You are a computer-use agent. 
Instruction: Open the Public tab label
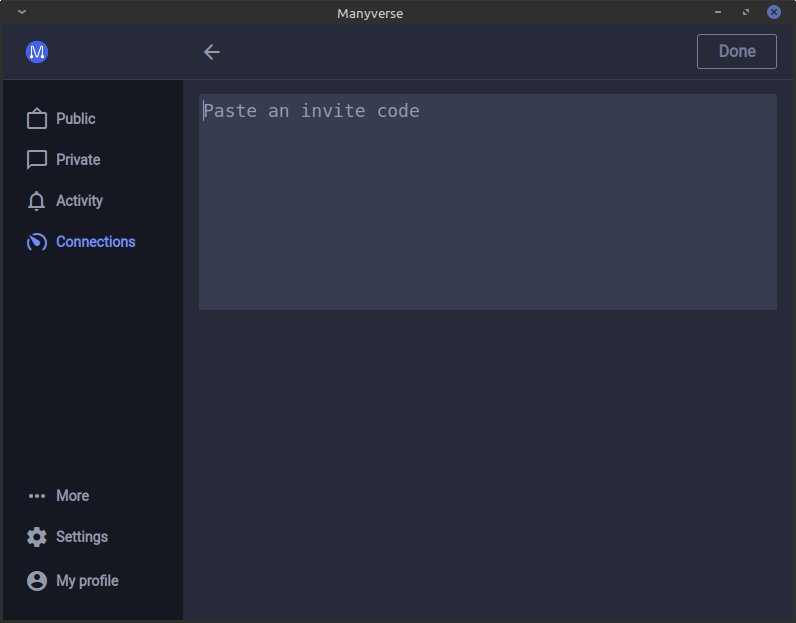click(76, 119)
